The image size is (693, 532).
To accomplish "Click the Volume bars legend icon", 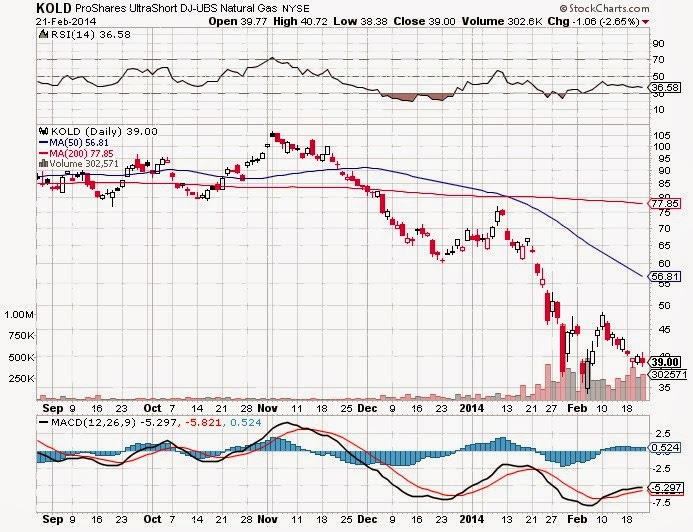I will (43, 163).
